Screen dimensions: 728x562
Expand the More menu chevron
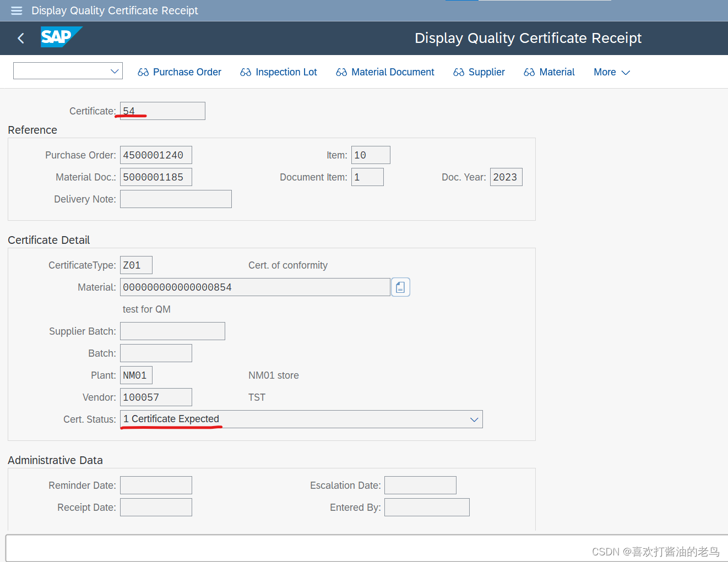(626, 72)
